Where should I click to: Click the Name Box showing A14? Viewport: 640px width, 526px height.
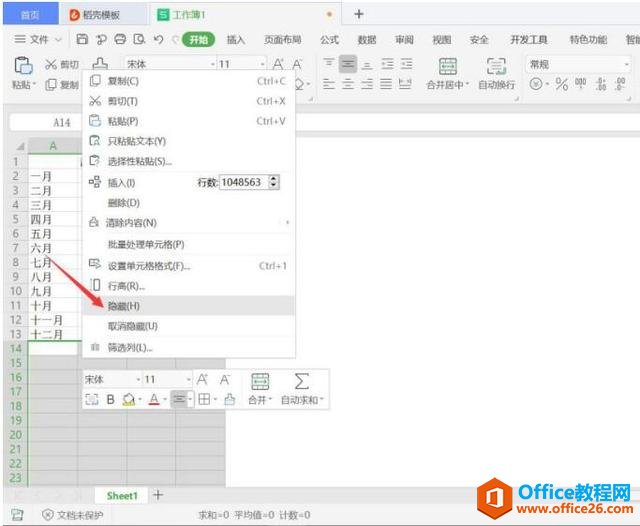point(46,122)
